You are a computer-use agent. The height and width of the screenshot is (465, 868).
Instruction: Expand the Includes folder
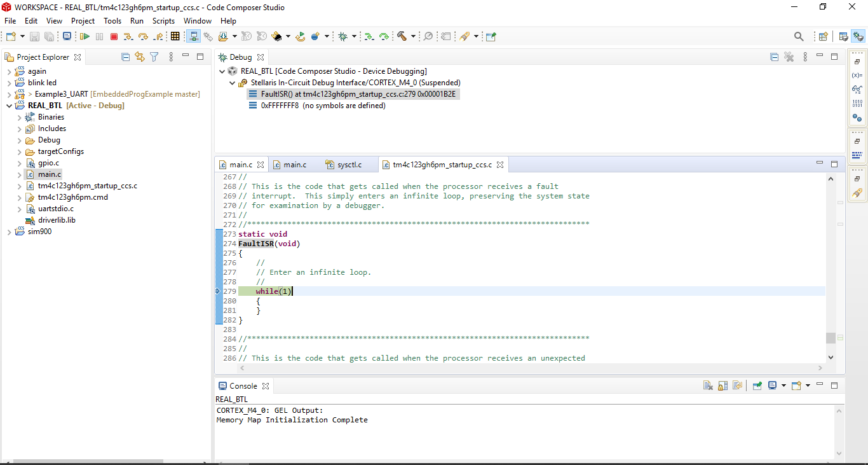click(x=20, y=128)
